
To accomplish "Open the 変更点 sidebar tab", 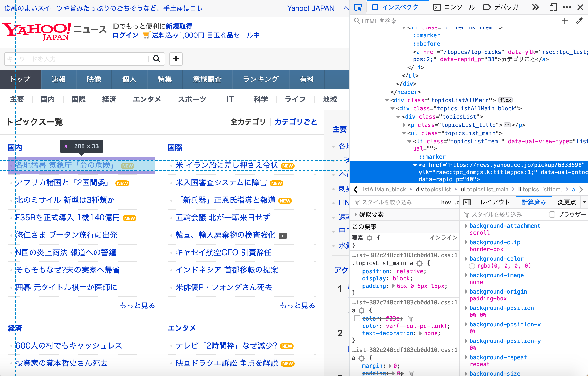I will click(x=567, y=202).
